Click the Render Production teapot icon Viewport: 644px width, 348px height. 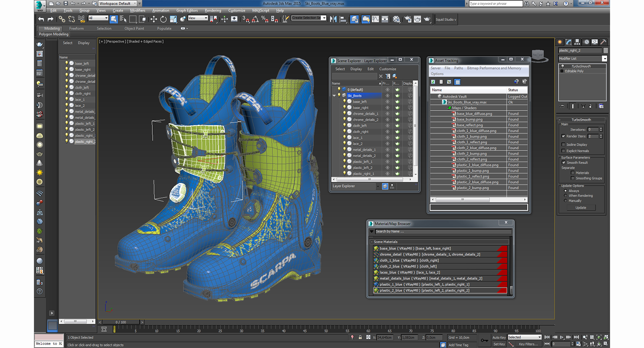428,19
